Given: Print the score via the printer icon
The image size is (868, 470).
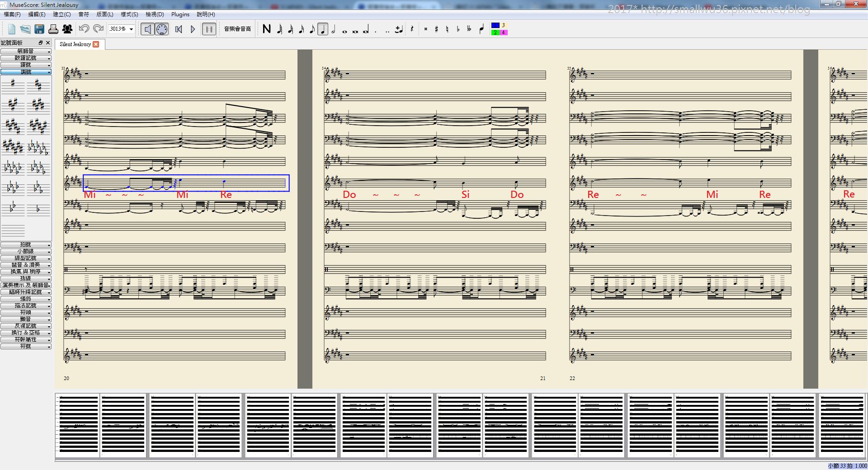Looking at the screenshot, I should pos(53,29).
